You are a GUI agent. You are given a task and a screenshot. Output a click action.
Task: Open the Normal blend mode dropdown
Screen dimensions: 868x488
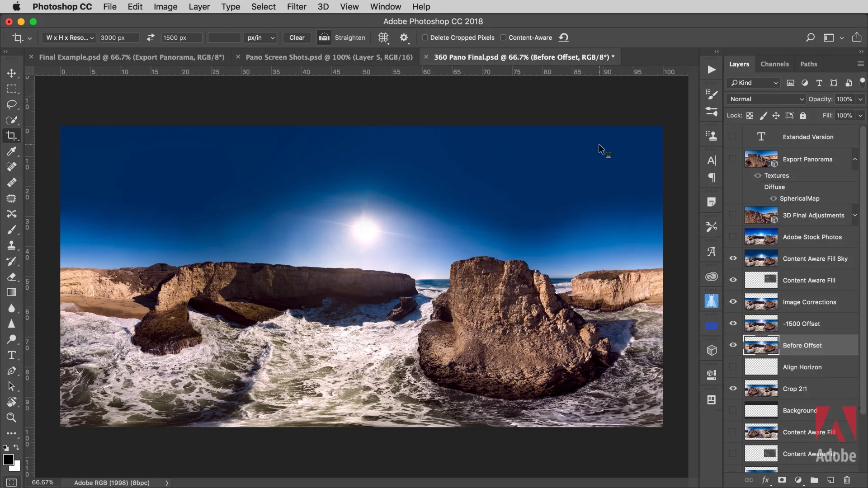[766, 99]
